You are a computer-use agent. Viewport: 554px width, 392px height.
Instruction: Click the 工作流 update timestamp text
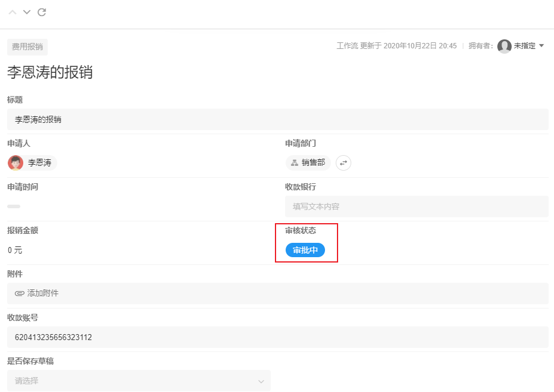click(x=397, y=46)
